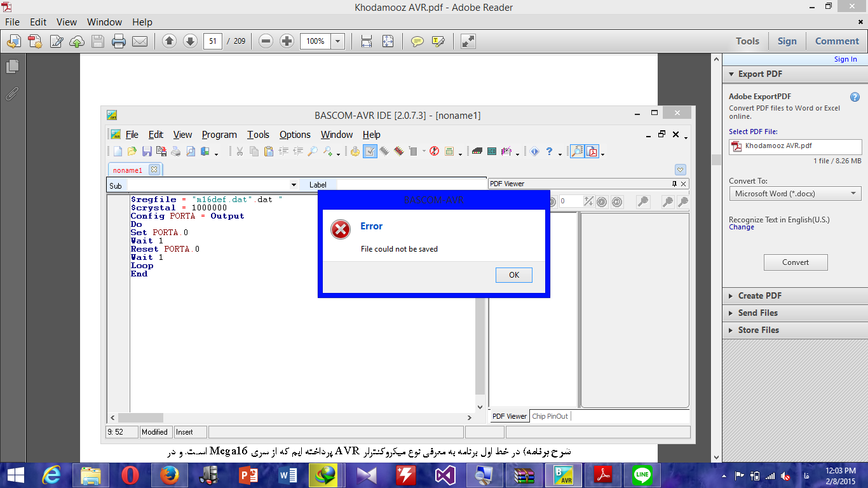Open the Adobe Reader Help menu
This screenshot has width=868, height=488.
(x=142, y=22)
